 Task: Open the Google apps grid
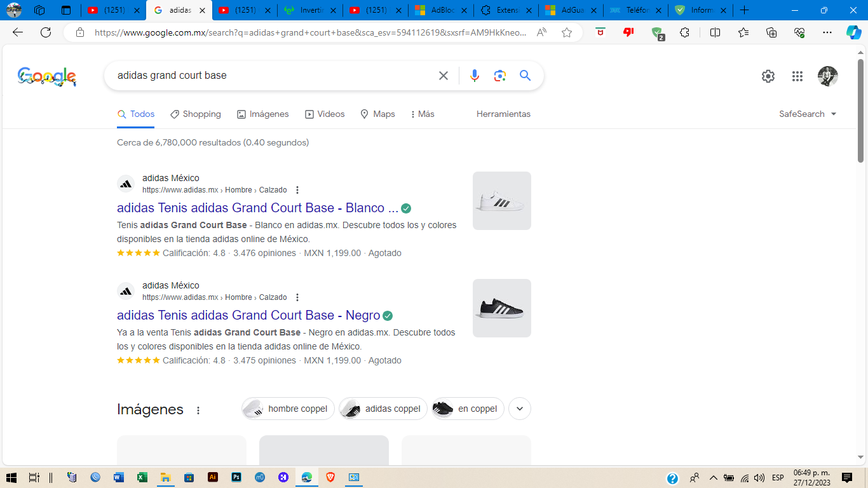[797, 76]
